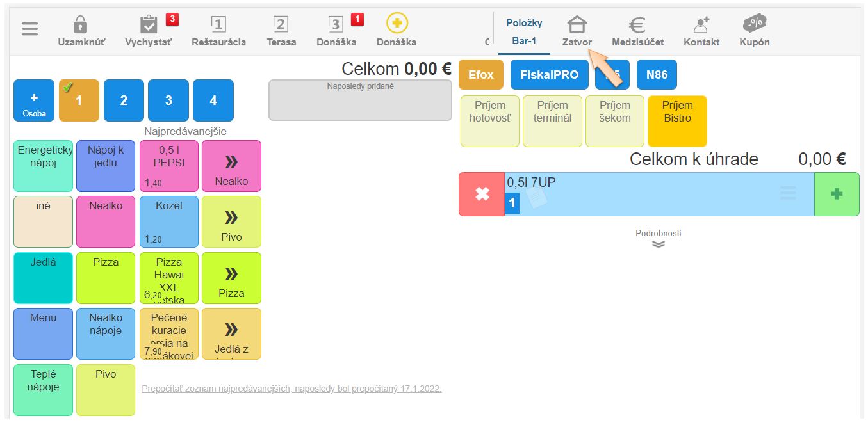Expand the Pivo arrow category
The height and width of the screenshot is (425, 868).
pyautogui.click(x=231, y=221)
